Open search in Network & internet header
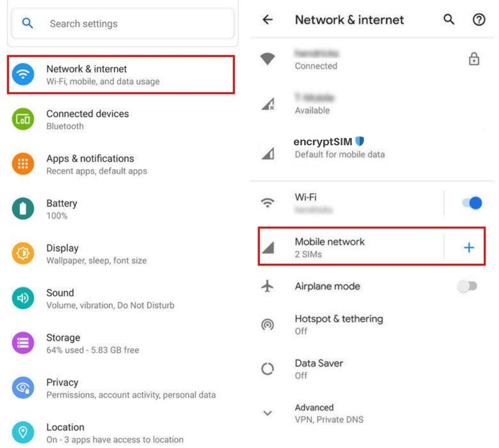 pyautogui.click(x=449, y=20)
